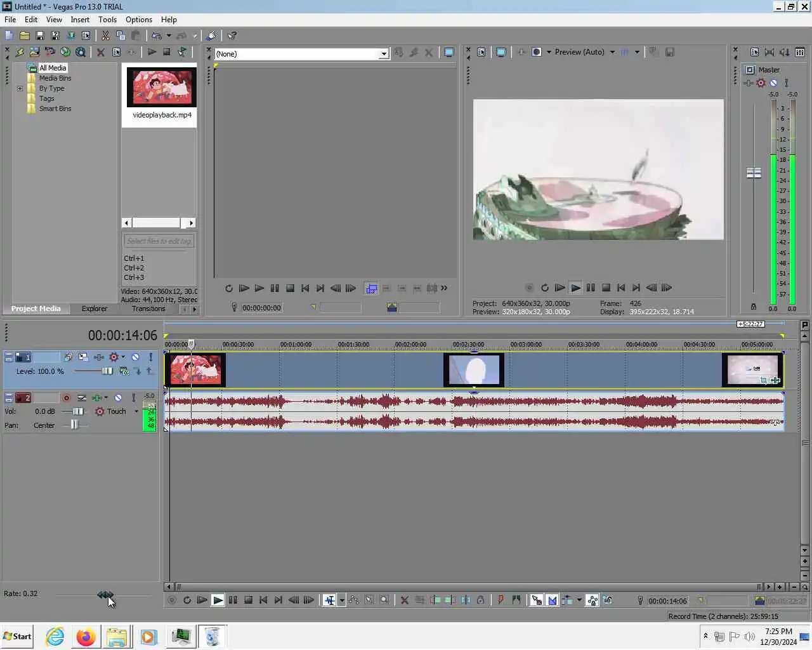Image resolution: width=812 pixels, height=650 pixels.
Task: Open Video Preview project properties icon
Action: tap(481, 52)
